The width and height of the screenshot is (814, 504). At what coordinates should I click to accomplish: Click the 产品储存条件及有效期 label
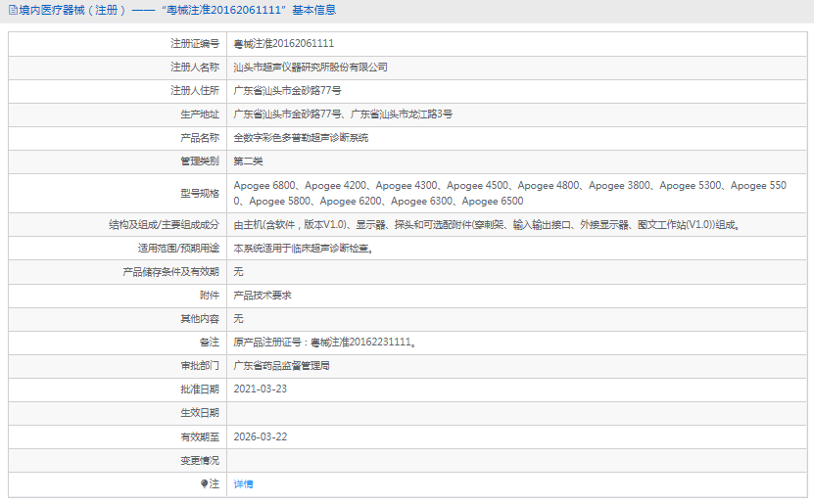point(170,272)
